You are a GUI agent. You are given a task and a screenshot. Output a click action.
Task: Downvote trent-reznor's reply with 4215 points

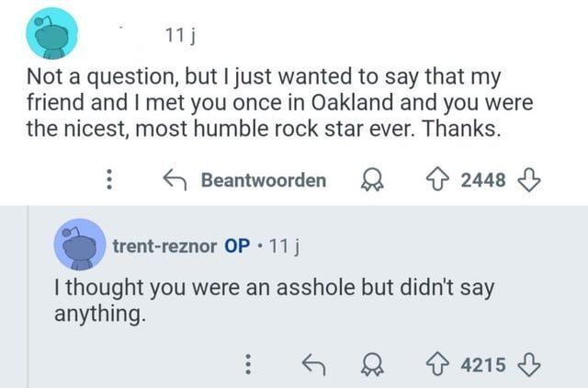pyautogui.click(x=527, y=364)
